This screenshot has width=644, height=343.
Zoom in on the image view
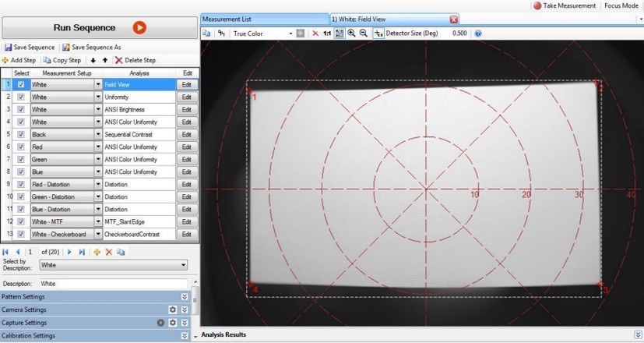coord(351,34)
